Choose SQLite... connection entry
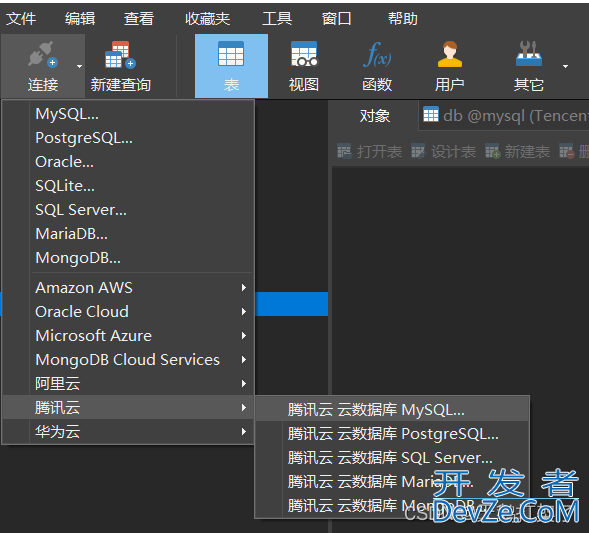The image size is (589, 533). [128, 186]
